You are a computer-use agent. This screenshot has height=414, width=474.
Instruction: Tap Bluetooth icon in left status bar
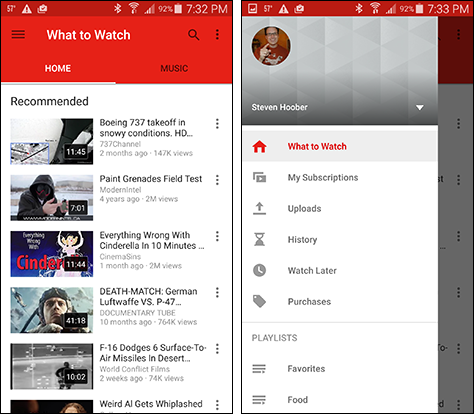[x=118, y=8]
